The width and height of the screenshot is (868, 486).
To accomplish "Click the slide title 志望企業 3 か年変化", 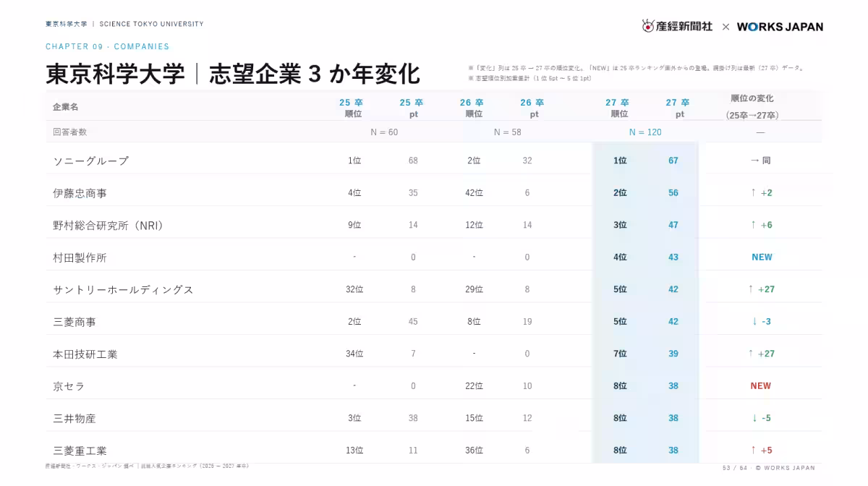I will tap(315, 74).
